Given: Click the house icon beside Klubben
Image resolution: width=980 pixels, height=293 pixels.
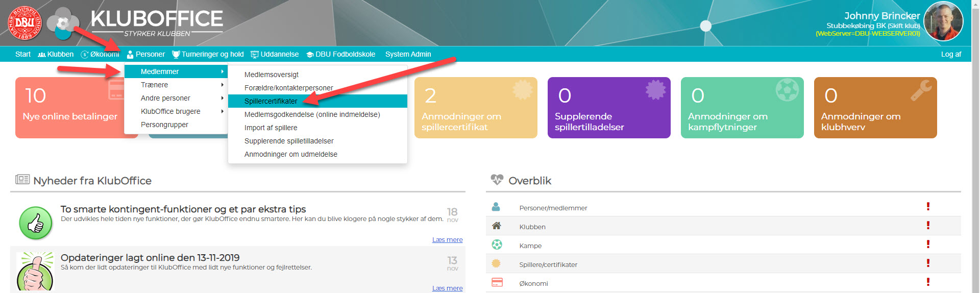Looking at the screenshot, I should [x=496, y=226].
